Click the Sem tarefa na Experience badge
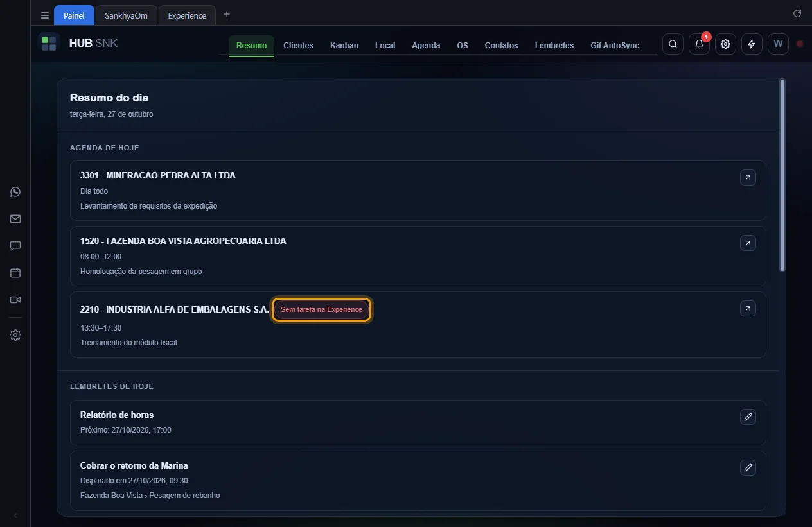This screenshot has width=812, height=527. point(321,310)
